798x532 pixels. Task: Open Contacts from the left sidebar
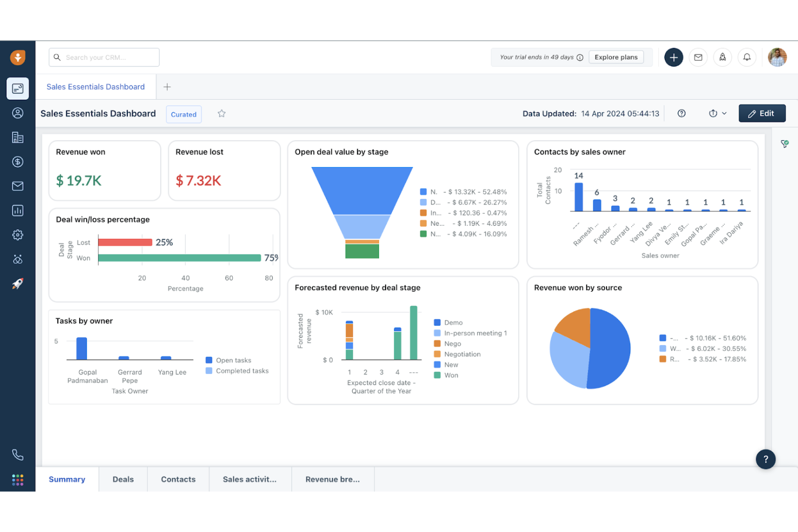(18, 113)
